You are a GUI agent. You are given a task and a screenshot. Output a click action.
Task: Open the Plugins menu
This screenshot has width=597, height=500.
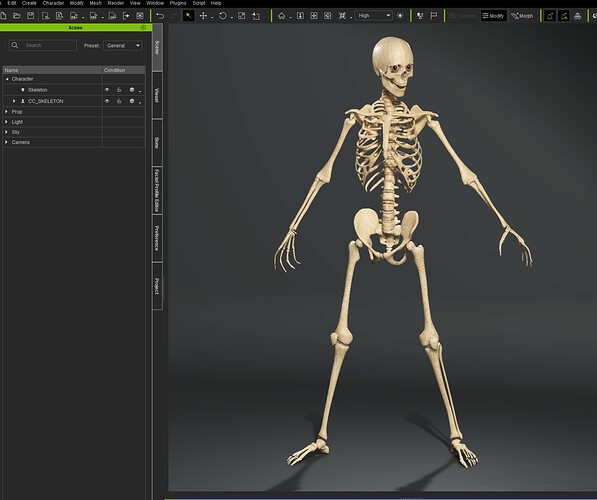178,3
